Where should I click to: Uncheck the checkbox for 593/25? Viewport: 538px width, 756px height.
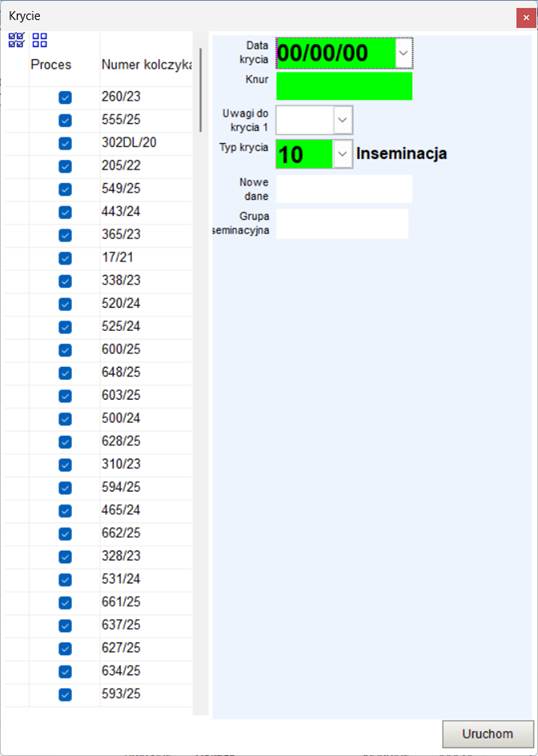[65, 695]
